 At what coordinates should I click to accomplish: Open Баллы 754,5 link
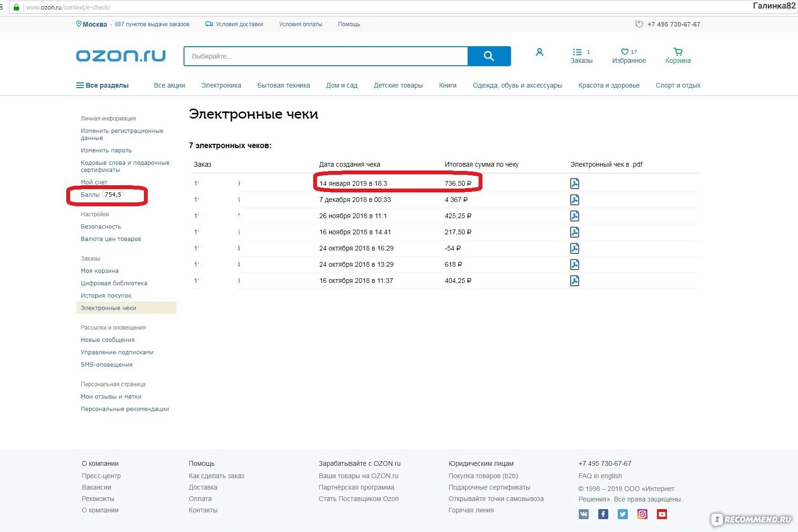click(x=102, y=195)
